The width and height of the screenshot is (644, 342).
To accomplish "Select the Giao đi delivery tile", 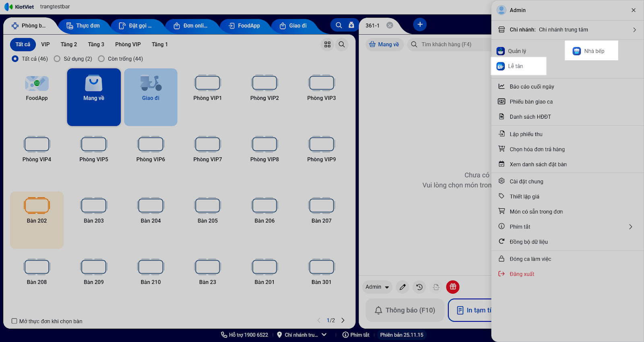I will click(x=151, y=97).
